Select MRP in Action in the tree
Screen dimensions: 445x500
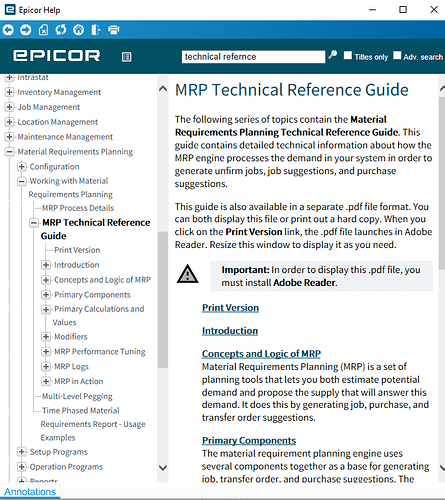pyautogui.click(x=79, y=381)
